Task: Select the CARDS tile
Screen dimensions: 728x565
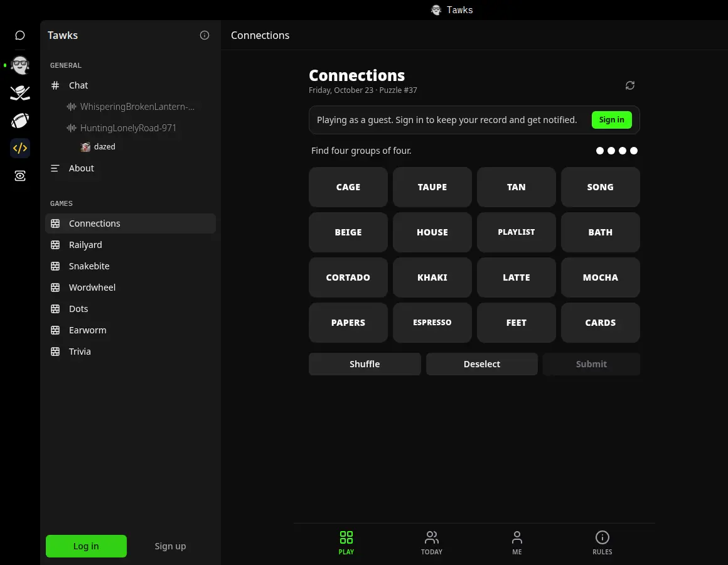Action: pos(601,323)
